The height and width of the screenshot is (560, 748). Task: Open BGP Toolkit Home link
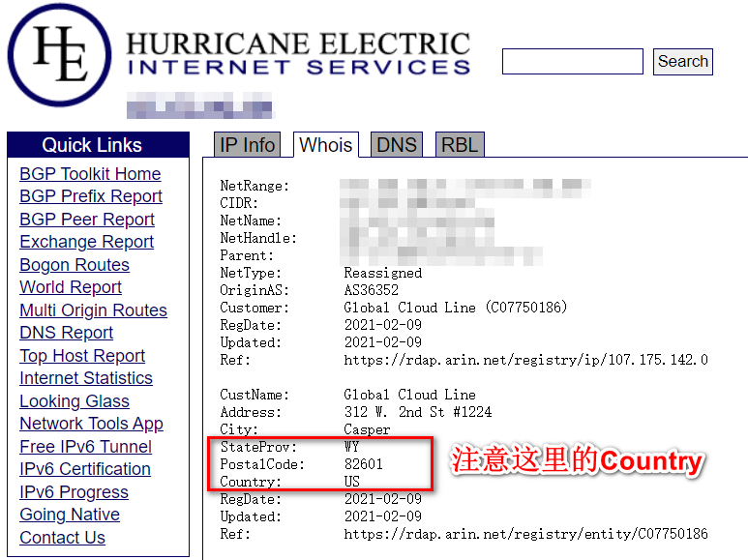point(90,174)
